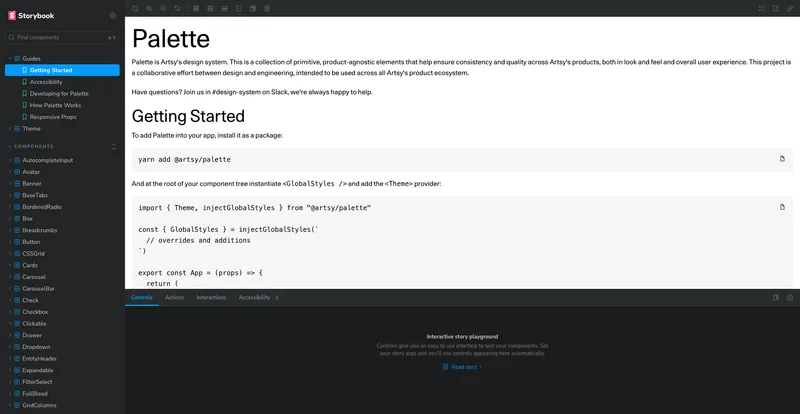The height and width of the screenshot is (414, 800).
Task: Reset the preview zoom level
Action: (177, 8)
